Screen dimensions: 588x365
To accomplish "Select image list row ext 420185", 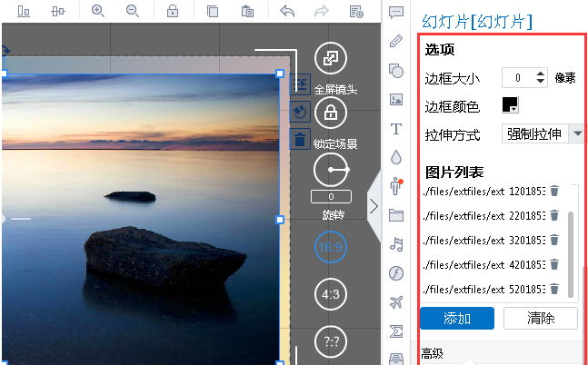I will [483, 264].
